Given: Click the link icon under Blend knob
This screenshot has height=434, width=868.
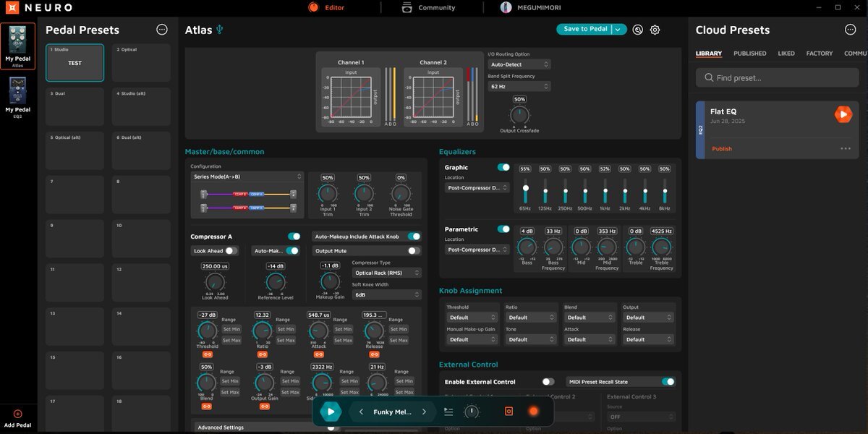Looking at the screenshot, I should click(x=207, y=407).
